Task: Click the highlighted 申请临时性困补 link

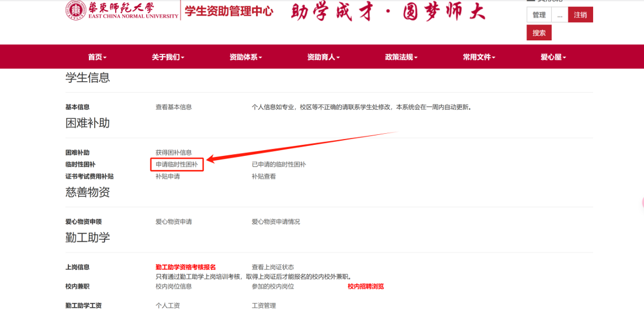Action: [x=176, y=165]
